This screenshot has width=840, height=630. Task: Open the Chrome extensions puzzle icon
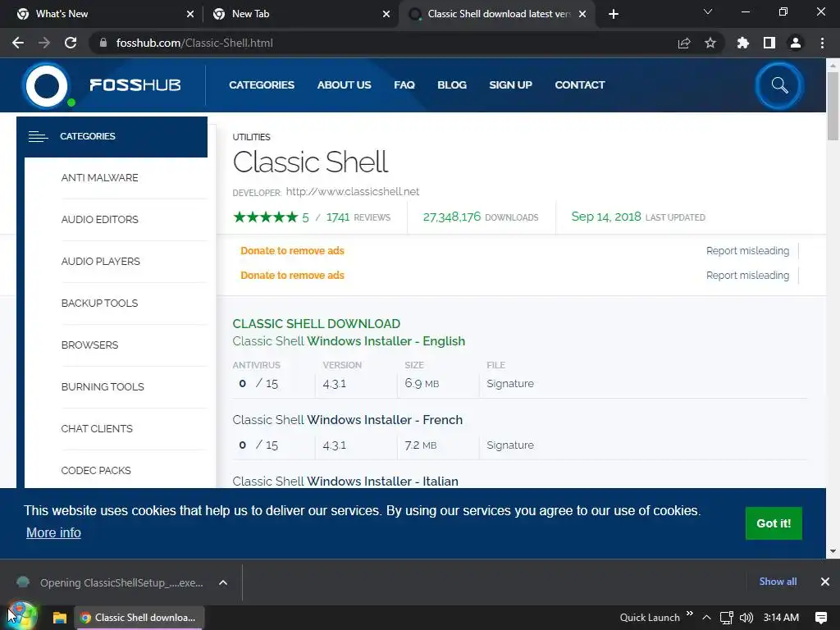coord(743,43)
